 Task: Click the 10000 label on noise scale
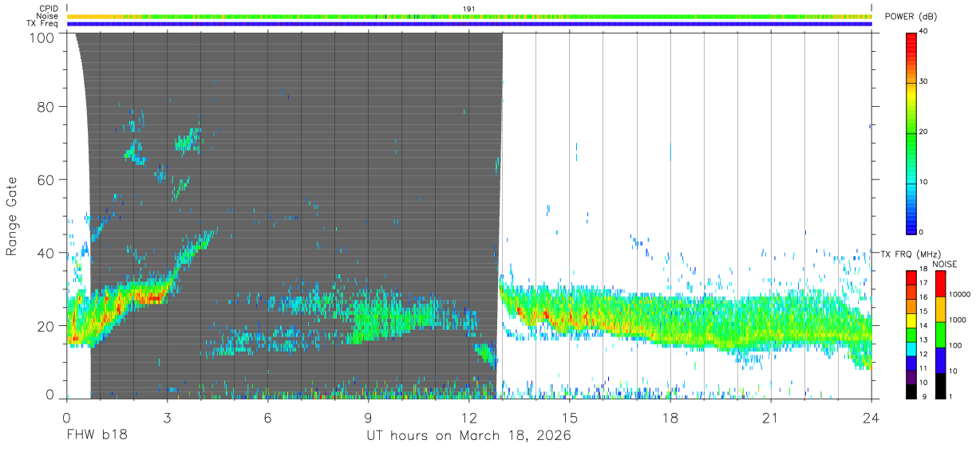(958, 295)
